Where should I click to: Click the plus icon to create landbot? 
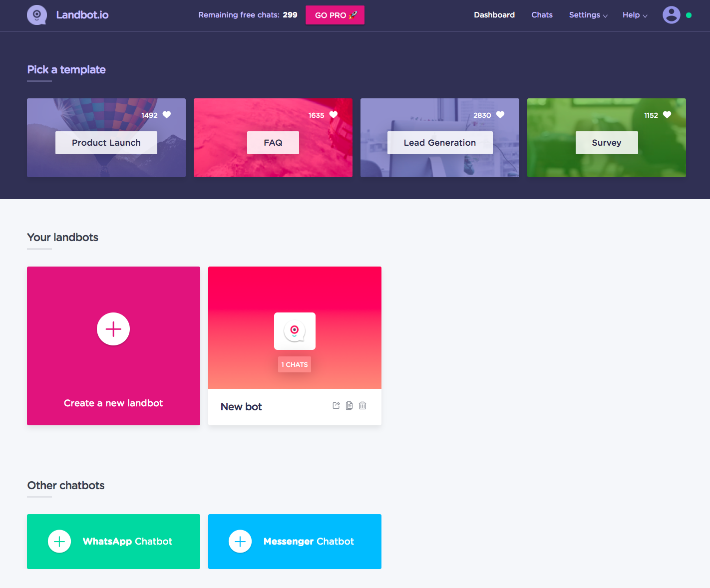(x=113, y=329)
